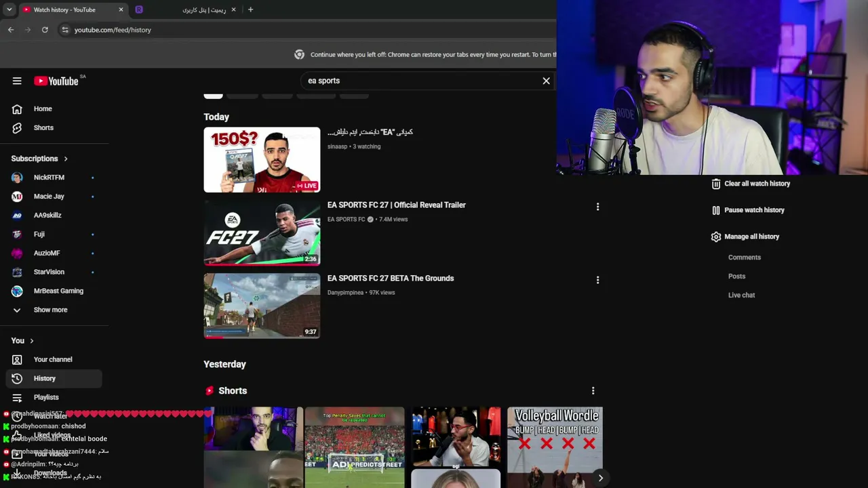Open title EA SPORTS FC 27 BETA The Grounds
The height and width of the screenshot is (488, 868).
tap(391, 278)
